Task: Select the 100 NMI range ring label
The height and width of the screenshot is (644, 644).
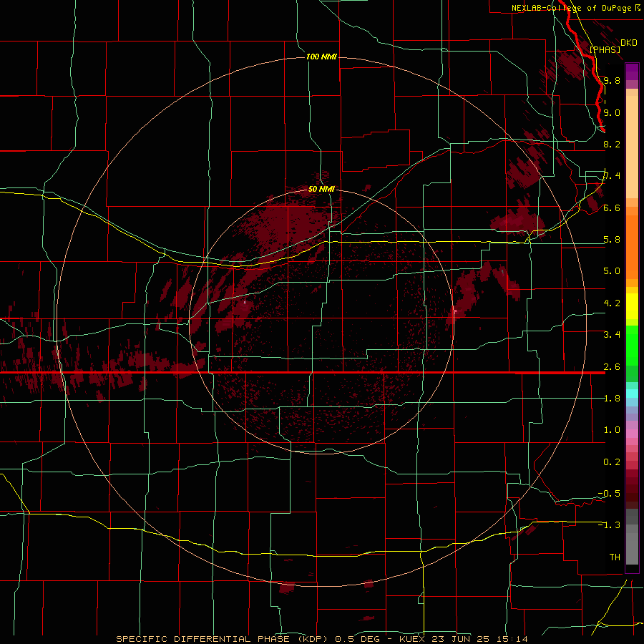Action: click(x=321, y=57)
